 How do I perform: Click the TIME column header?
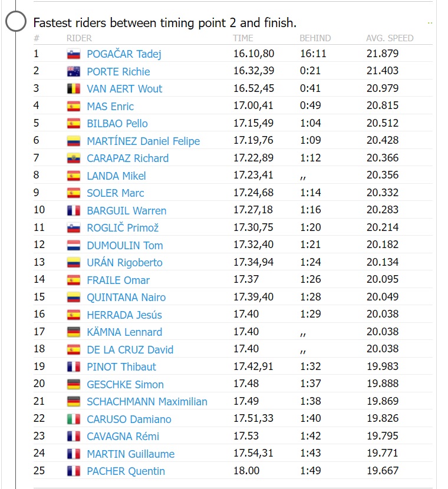[243, 38]
